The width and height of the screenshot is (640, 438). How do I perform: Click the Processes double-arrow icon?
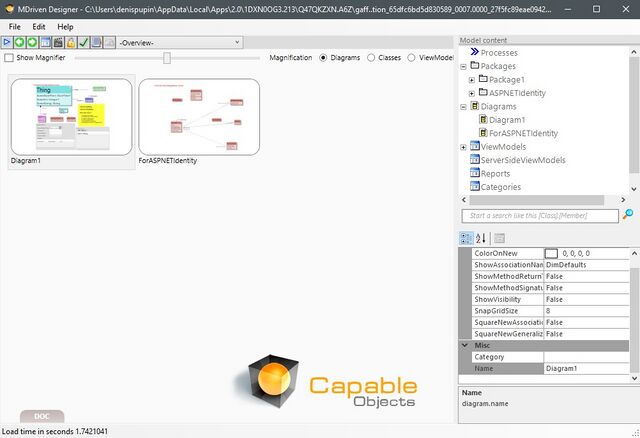(x=474, y=52)
